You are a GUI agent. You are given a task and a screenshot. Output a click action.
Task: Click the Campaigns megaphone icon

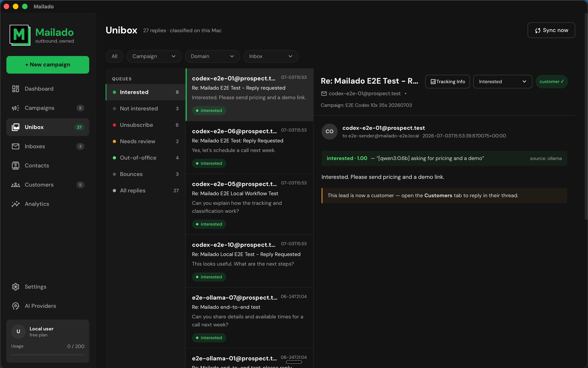(x=16, y=108)
